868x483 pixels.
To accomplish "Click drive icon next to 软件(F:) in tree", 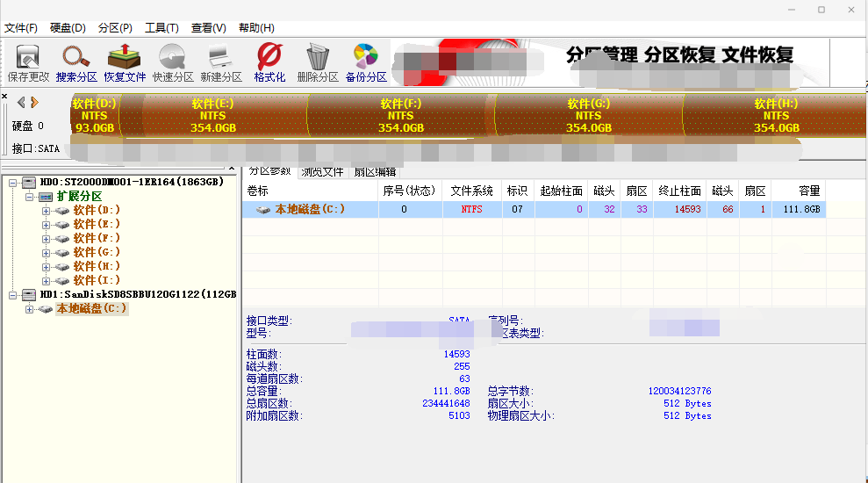I will click(x=62, y=239).
